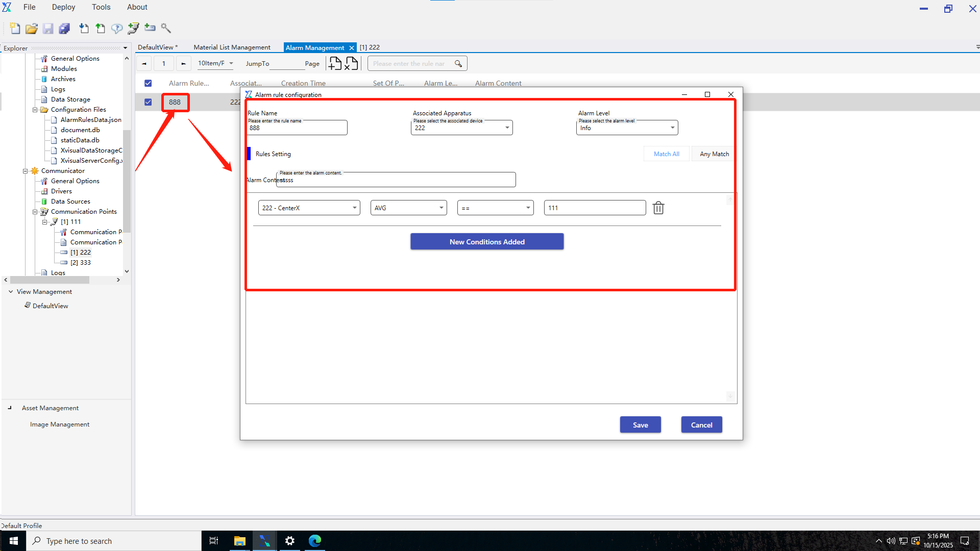Click the Save All toolbar icon

click(64, 29)
